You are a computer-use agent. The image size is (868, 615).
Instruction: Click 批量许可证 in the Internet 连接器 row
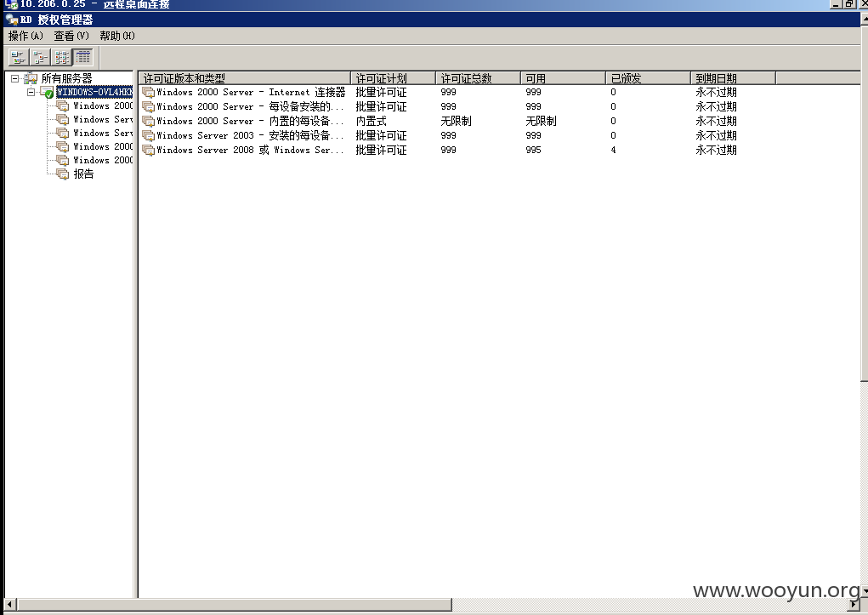[381, 92]
